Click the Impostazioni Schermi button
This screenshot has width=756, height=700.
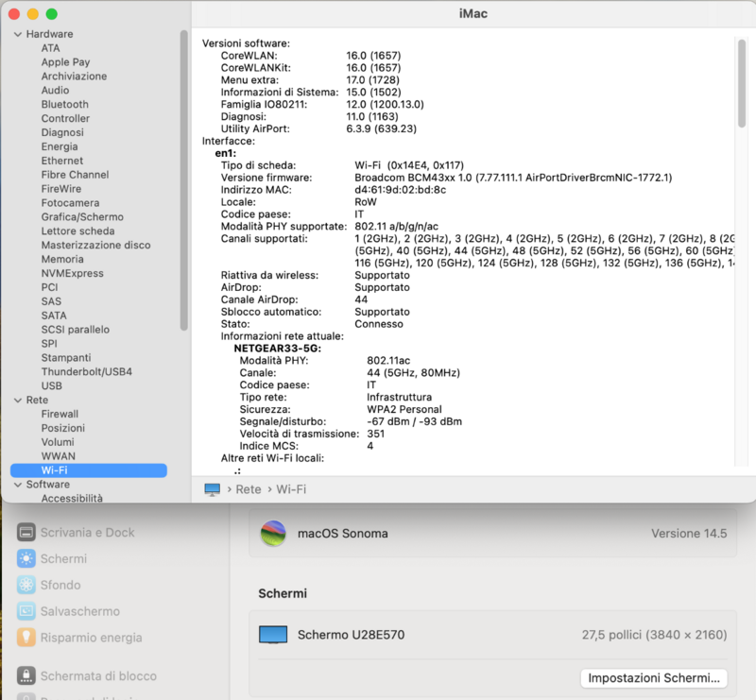pyautogui.click(x=654, y=678)
